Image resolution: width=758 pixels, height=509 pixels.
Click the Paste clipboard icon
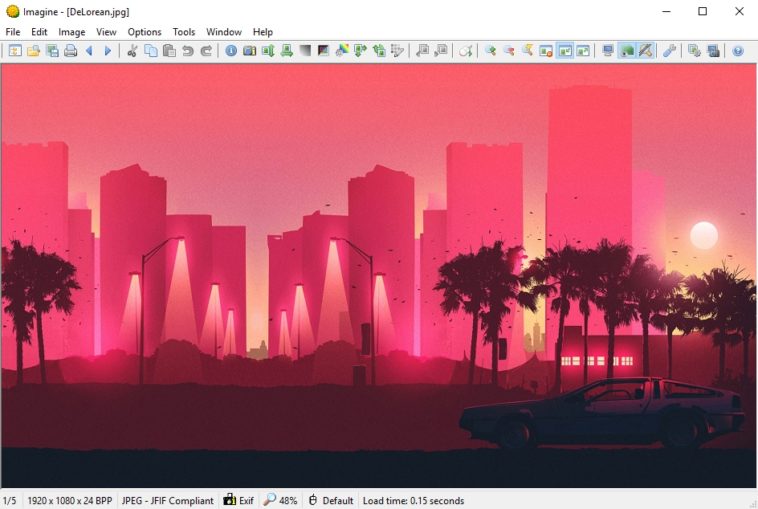[x=169, y=50]
